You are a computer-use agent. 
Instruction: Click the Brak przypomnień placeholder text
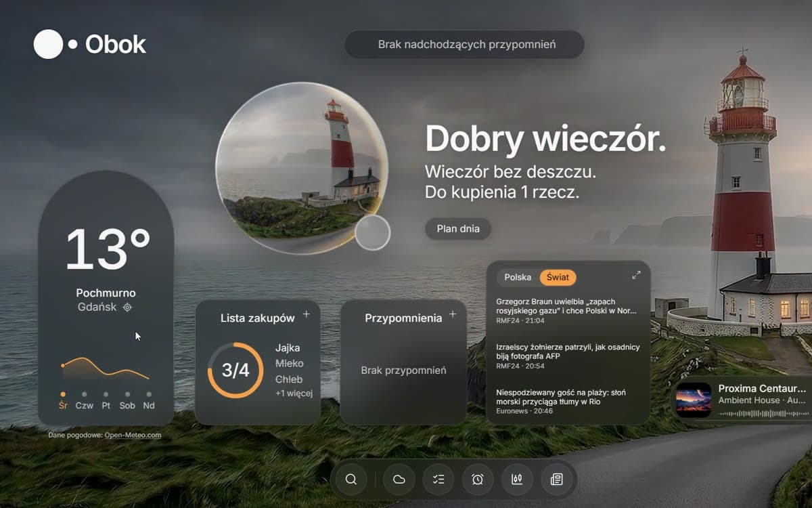pyautogui.click(x=403, y=371)
